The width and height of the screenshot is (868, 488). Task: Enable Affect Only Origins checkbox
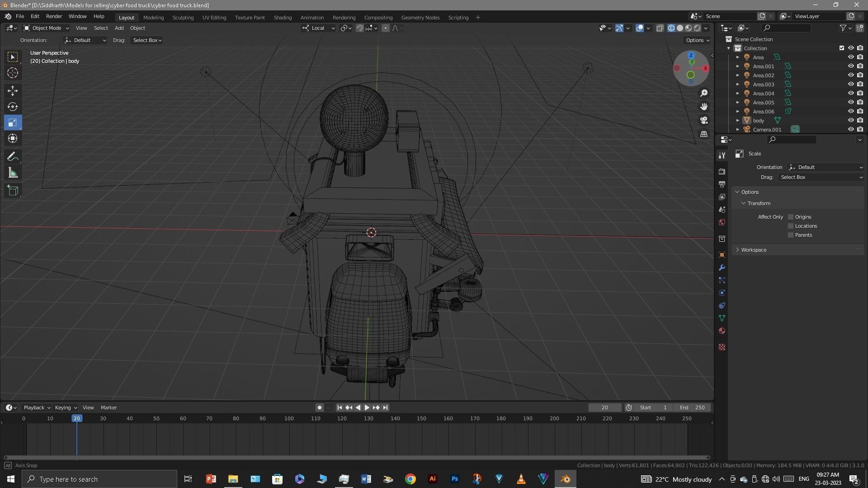tap(791, 217)
